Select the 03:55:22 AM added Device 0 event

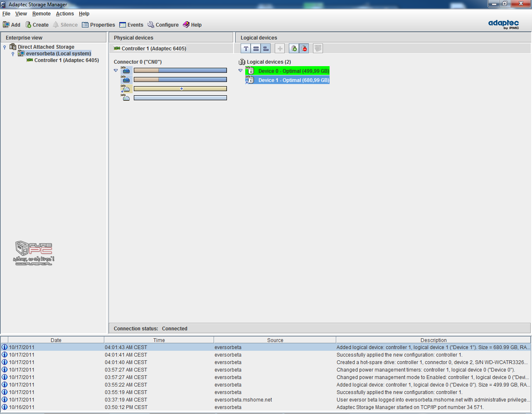pos(266,385)
